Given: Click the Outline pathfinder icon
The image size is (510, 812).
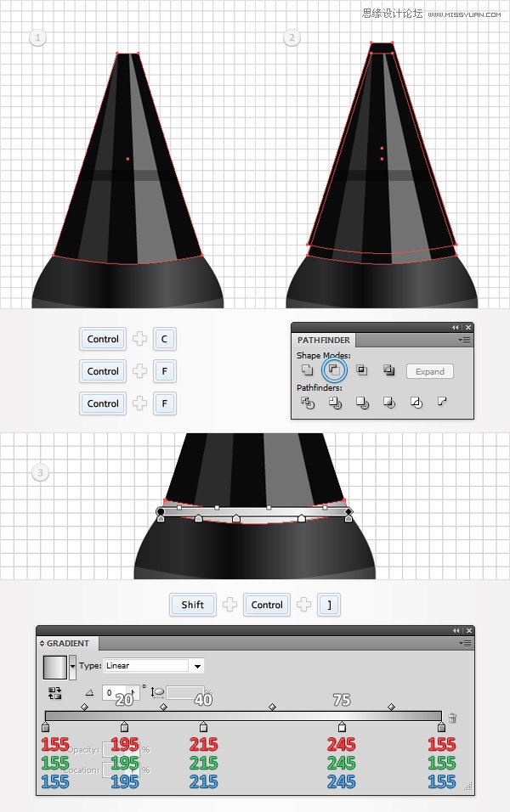Looking at the screenshot, I should pos(416,403).
